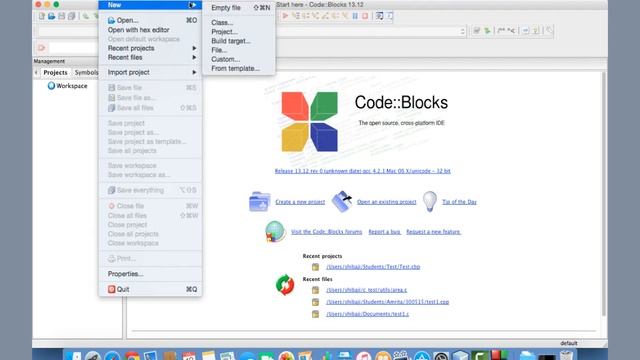The width and height of the screenshot is (640, 360).
Task: Switch to the Projects tab
Action: pos(55,72)
